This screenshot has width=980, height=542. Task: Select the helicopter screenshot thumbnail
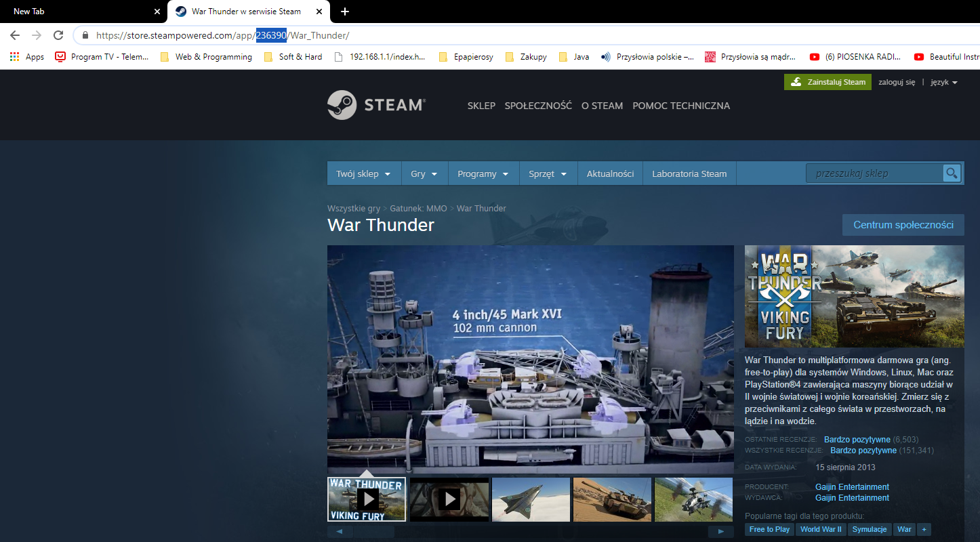pos(694,499)
